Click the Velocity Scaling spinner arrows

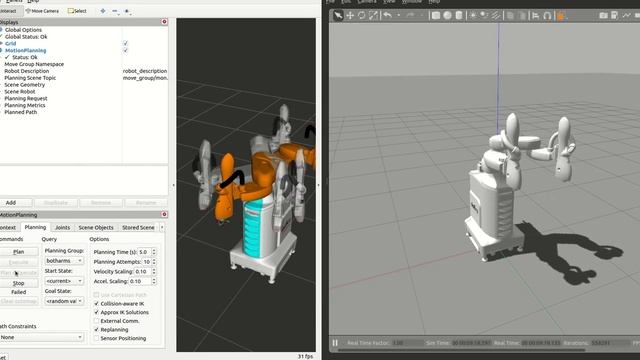(x=154, y=271)
